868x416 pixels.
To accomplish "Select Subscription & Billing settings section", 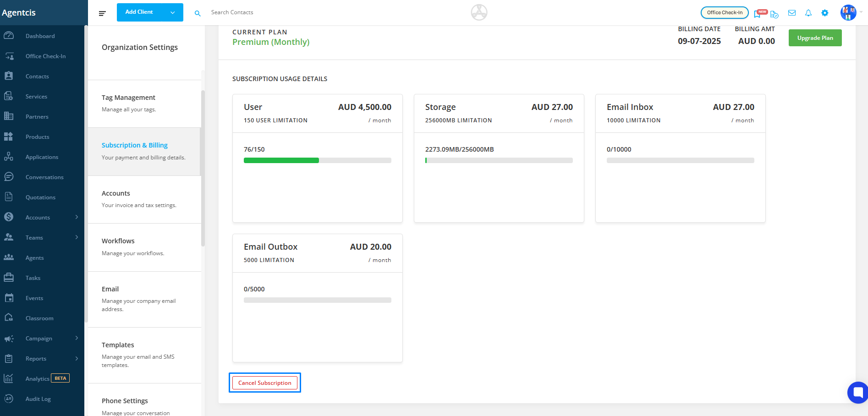I will click(144, 152).
